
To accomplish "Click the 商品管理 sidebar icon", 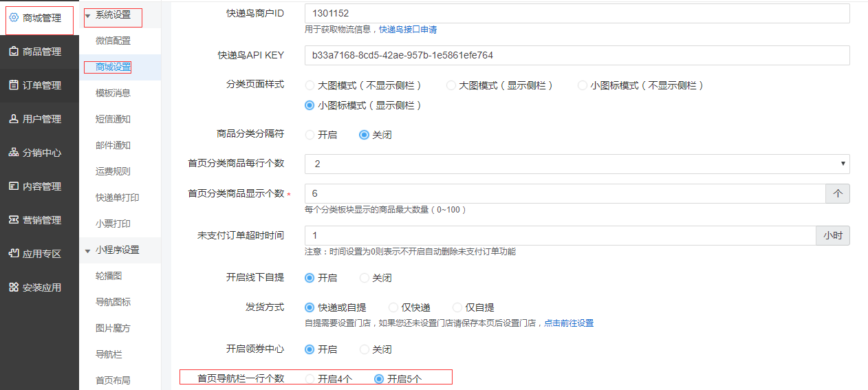I will [14, 52].
